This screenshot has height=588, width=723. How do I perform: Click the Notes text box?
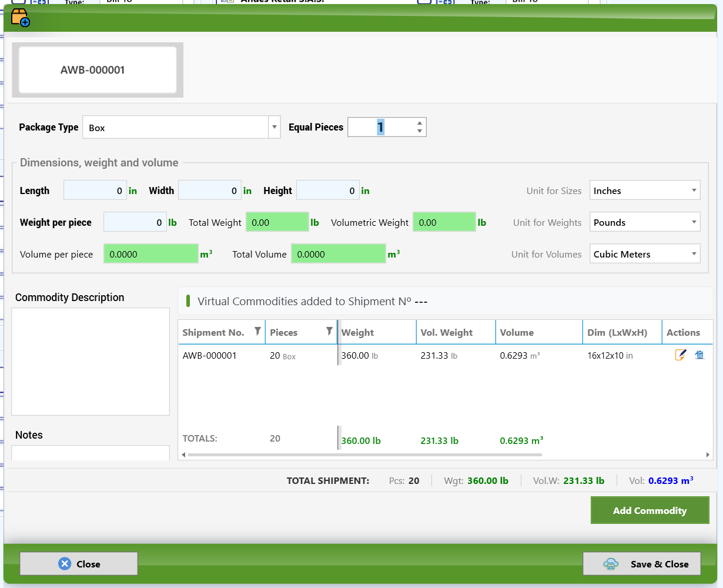pyautogui.click(x=91, y=453)
